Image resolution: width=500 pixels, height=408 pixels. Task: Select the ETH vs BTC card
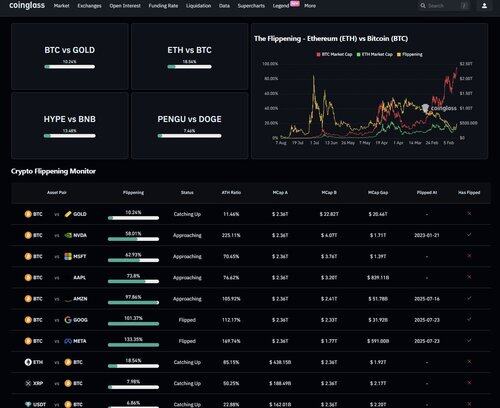pos(189,56)
